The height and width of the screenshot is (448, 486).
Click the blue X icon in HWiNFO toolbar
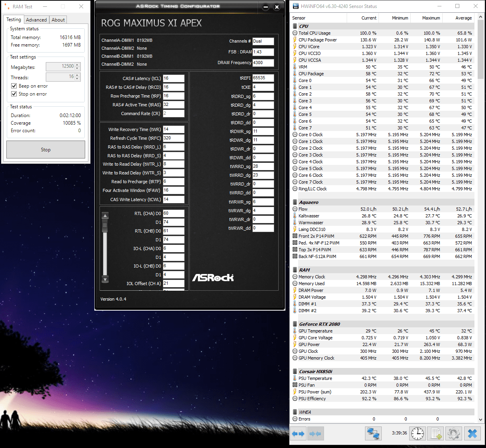point(472,433)
